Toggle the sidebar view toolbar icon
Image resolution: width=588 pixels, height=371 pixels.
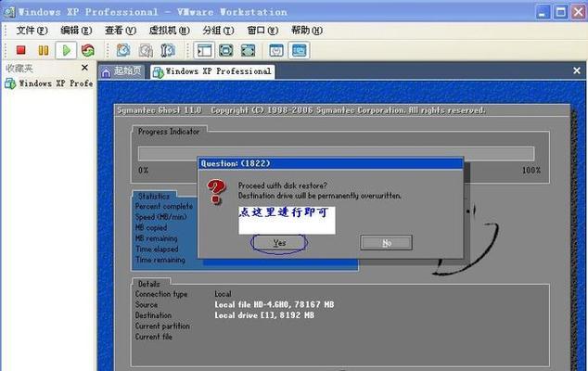pyautogui.click(x=204, y=50)
